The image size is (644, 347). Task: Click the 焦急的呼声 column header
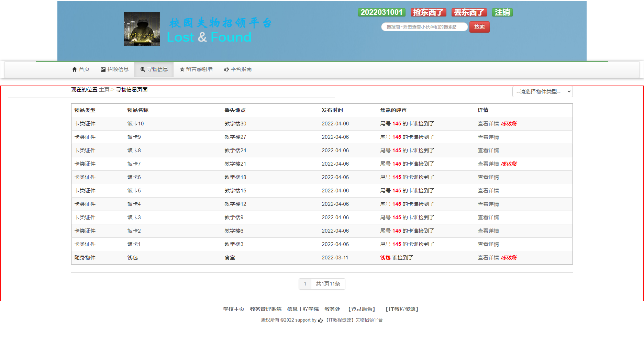(x=393, y=110)
